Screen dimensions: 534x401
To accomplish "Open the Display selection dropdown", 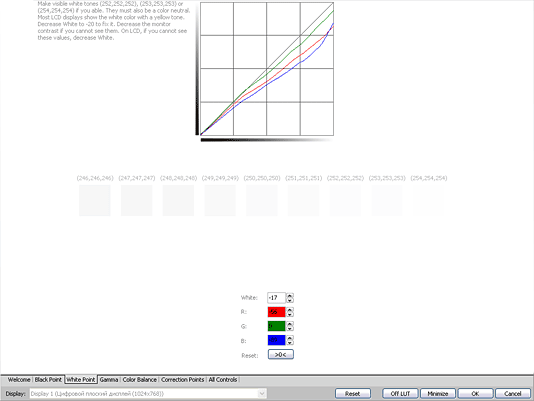I will point(148,394).
